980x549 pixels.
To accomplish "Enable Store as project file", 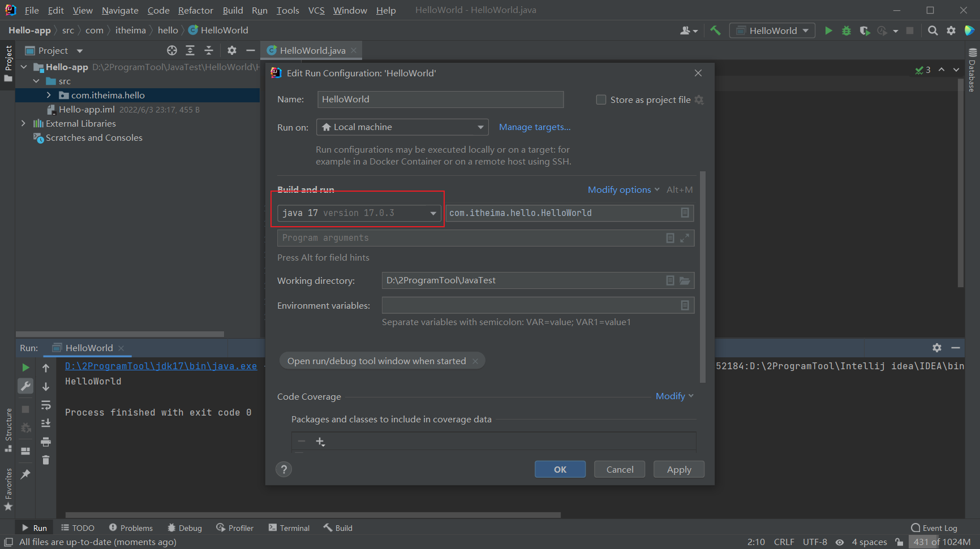I will point(601,100).
